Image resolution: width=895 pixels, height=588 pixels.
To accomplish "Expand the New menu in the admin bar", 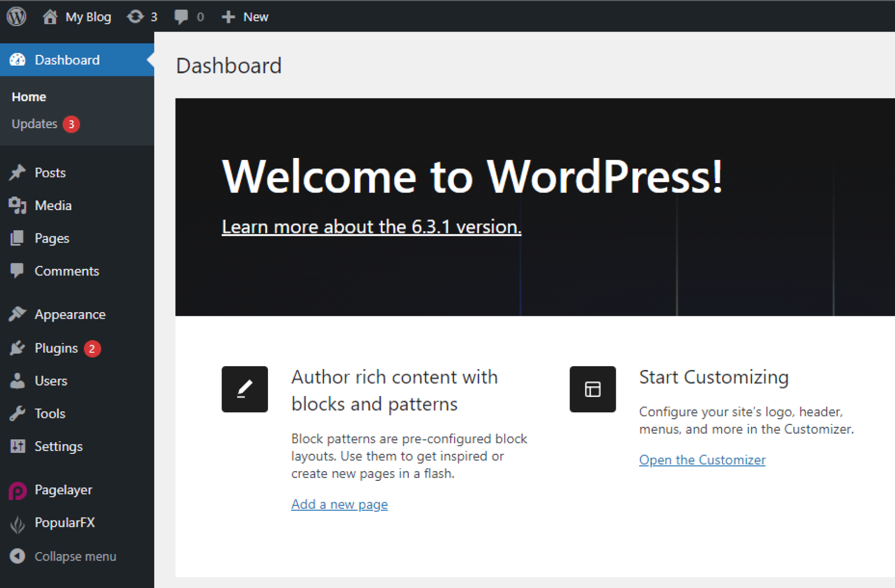I will click(245, 16).
